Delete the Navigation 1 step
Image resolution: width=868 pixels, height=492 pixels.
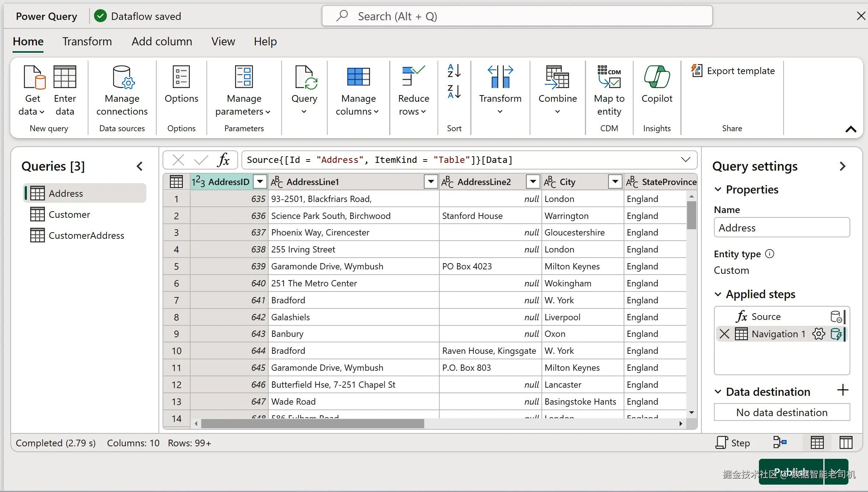724,334
